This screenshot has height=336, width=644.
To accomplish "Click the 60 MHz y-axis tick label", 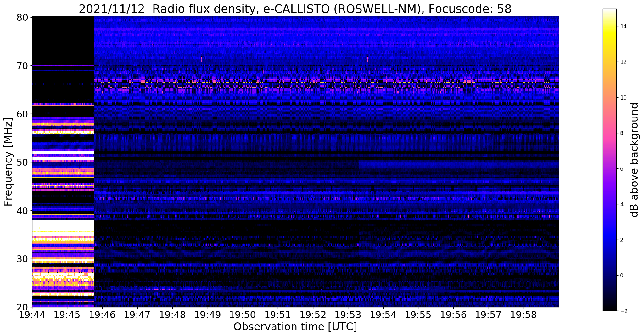I will click(x=22, y=114).
